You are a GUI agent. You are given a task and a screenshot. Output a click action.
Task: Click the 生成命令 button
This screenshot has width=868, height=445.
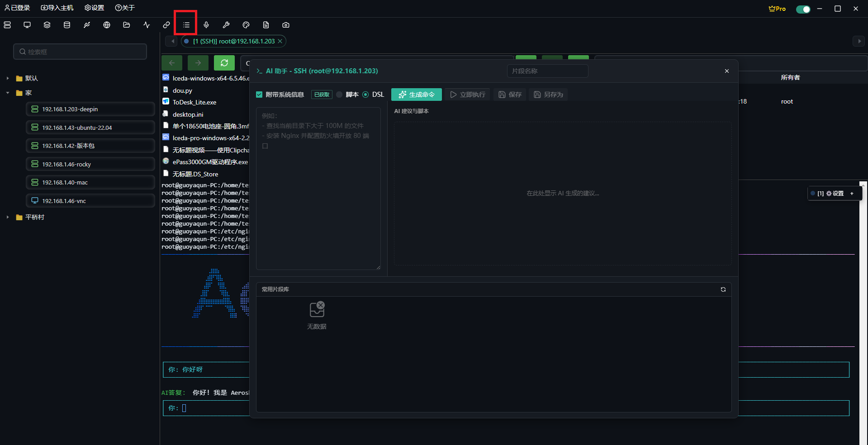416,95
